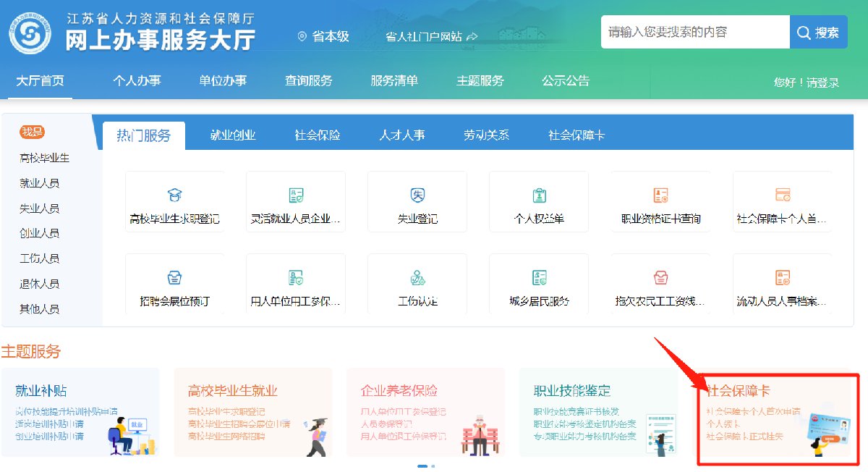Screen dimensions: 868x472
Task: Open the 社会保障卡 theme service card
Action: (x=778, y=418)
